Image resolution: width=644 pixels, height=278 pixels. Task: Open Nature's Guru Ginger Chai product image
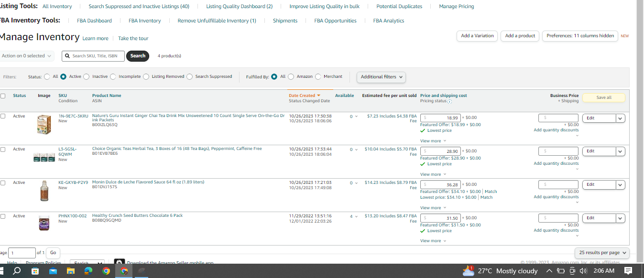click(44, 125)
